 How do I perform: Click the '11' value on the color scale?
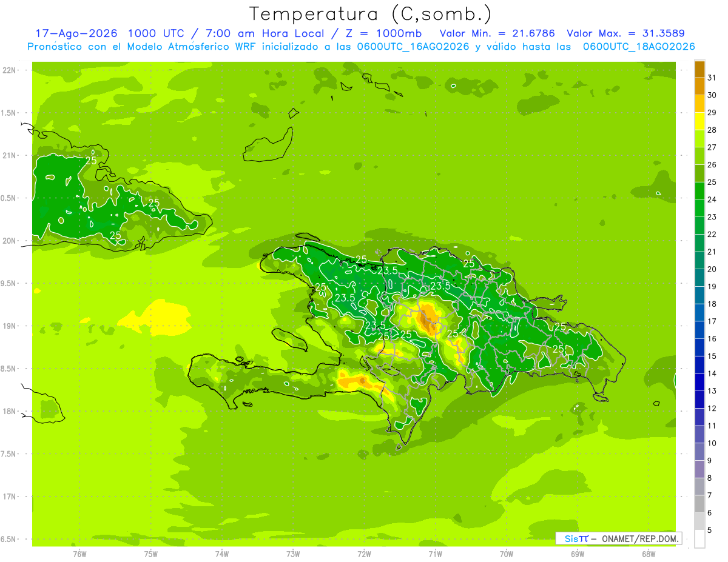pos(712,426)
